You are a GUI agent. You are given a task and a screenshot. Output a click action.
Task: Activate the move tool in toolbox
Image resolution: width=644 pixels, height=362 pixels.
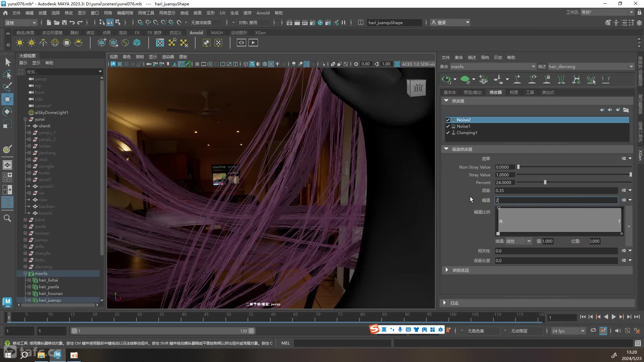[7, 99]
